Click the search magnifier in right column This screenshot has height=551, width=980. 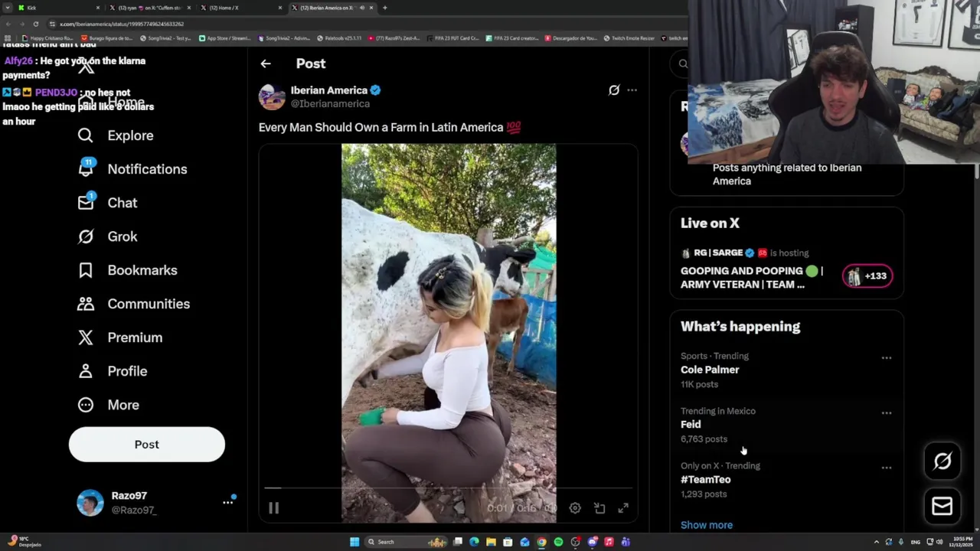pos(683,64)
